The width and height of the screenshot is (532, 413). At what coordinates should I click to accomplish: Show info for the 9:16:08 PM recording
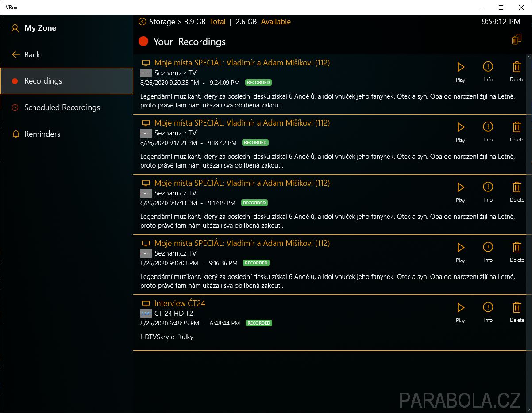tap(488, 248)
